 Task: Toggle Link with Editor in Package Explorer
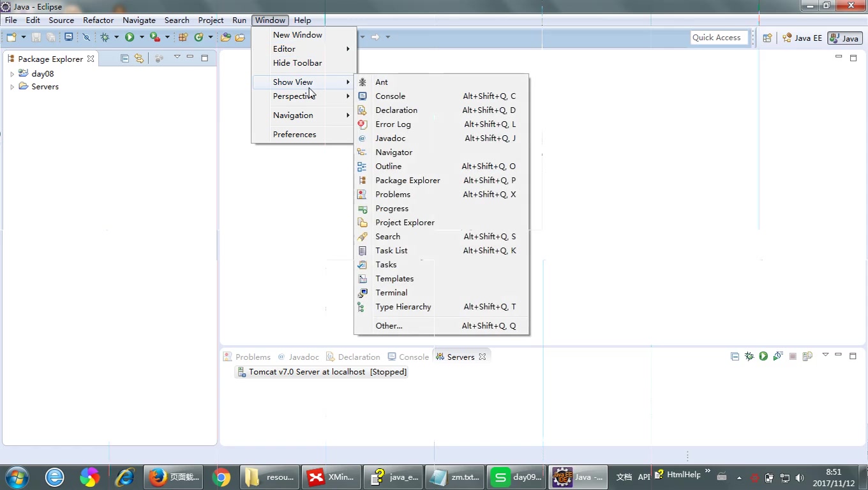(x=138, y=59)
